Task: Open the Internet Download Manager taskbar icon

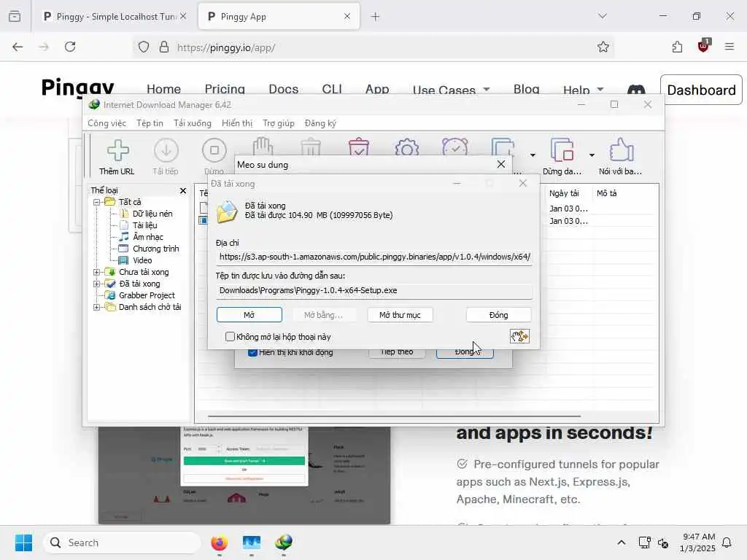Action: pos(284,542)
